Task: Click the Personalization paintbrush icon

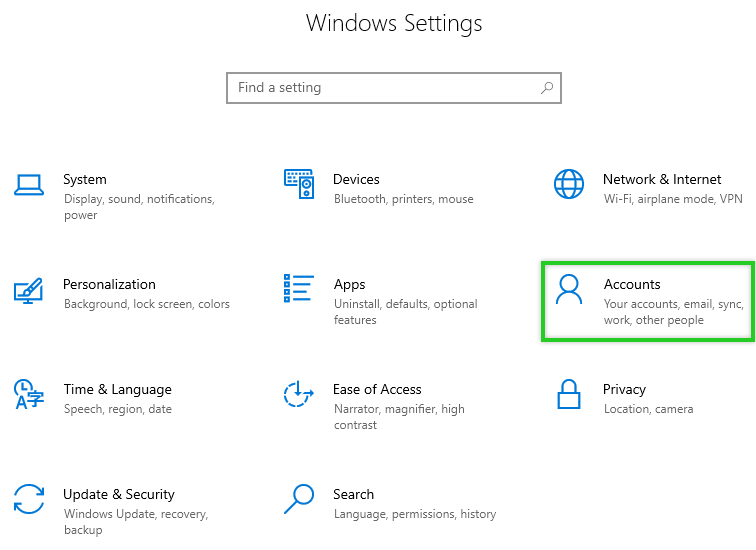Action: point(29,289)
